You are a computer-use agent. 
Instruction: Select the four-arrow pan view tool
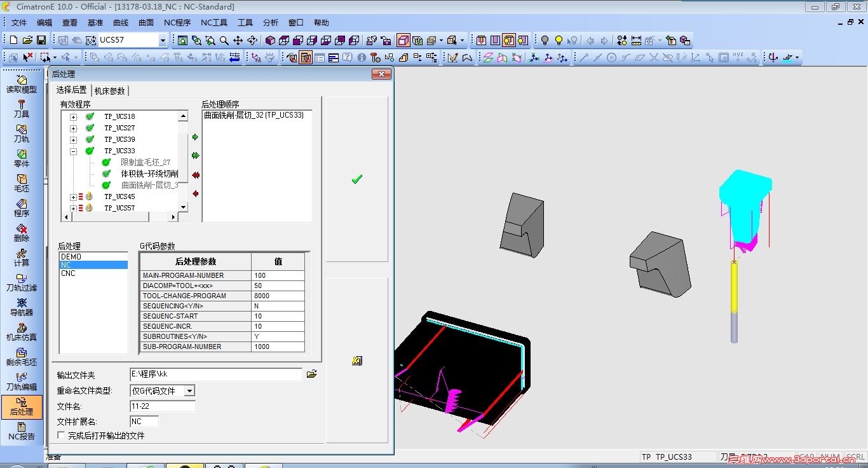pyautogui.click(x=238, y=40)
